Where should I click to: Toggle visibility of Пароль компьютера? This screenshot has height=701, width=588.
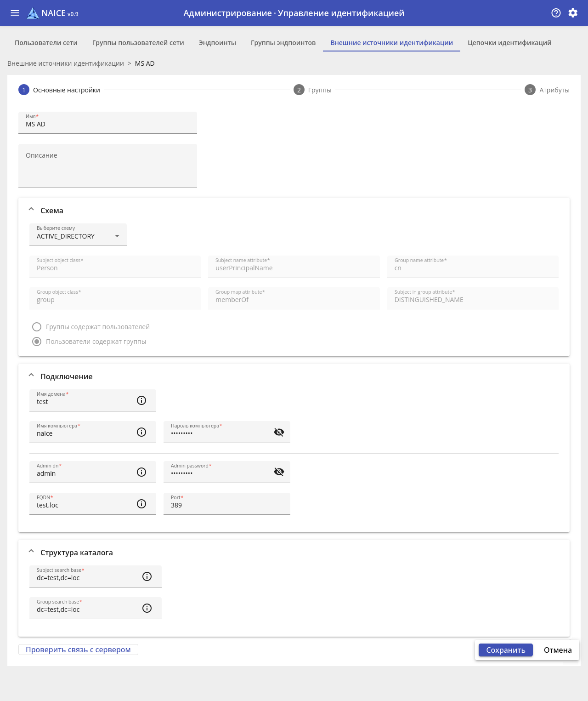point(279,432)
